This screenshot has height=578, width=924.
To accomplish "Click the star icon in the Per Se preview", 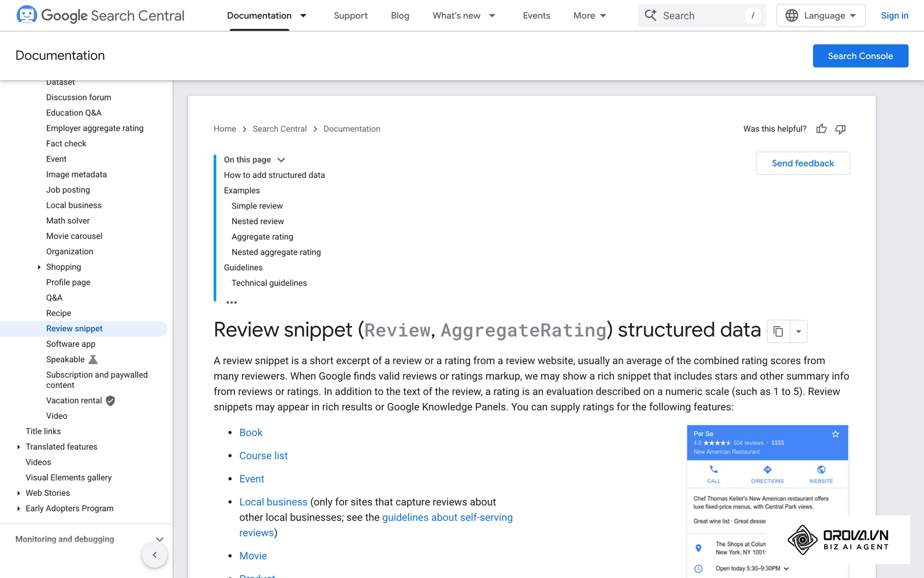I will (x=835, y=434).
